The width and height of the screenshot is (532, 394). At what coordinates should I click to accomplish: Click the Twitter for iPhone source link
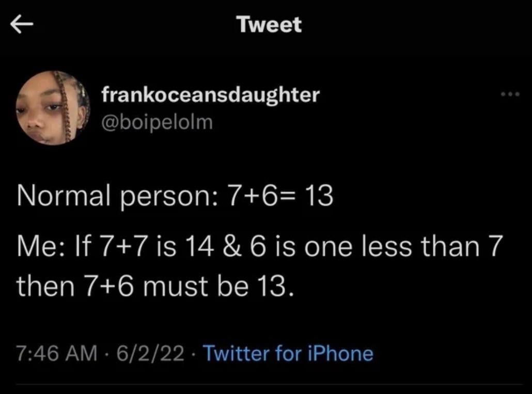(288, 354)
